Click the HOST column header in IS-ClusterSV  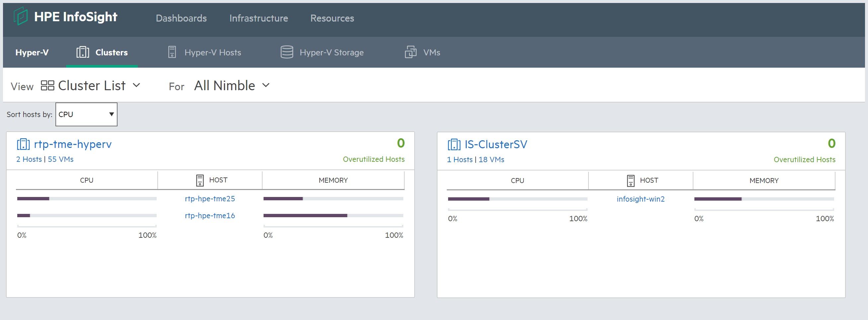point(641,181)
